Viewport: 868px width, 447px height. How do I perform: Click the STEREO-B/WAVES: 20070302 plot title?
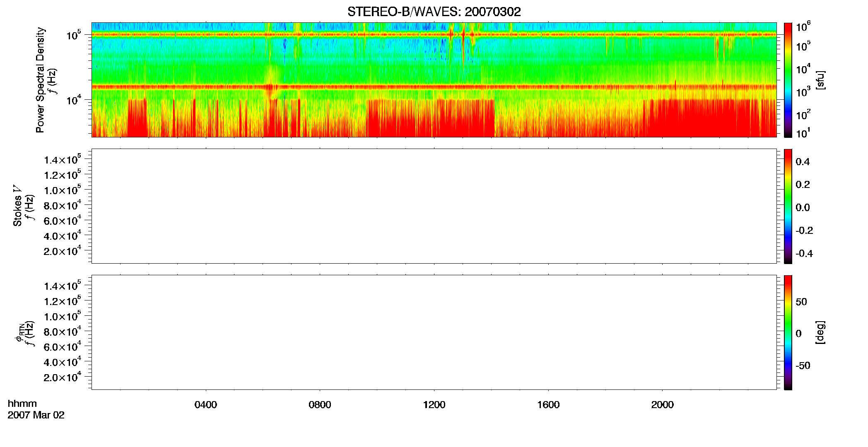(434, 12)
